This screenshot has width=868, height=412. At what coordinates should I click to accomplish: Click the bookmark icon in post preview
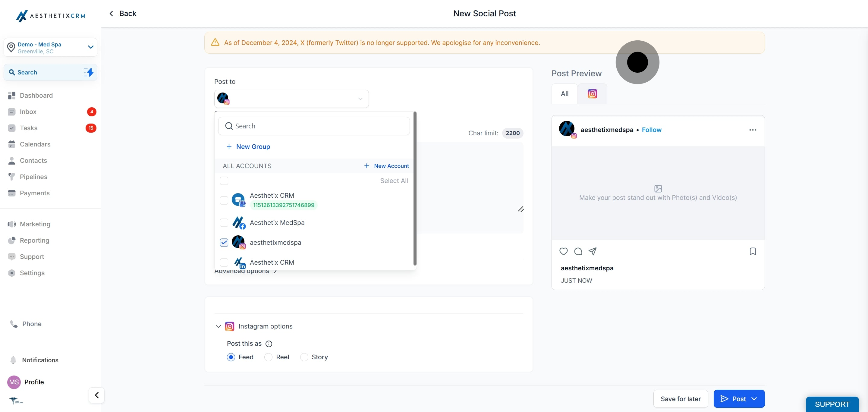pos(753,251)
